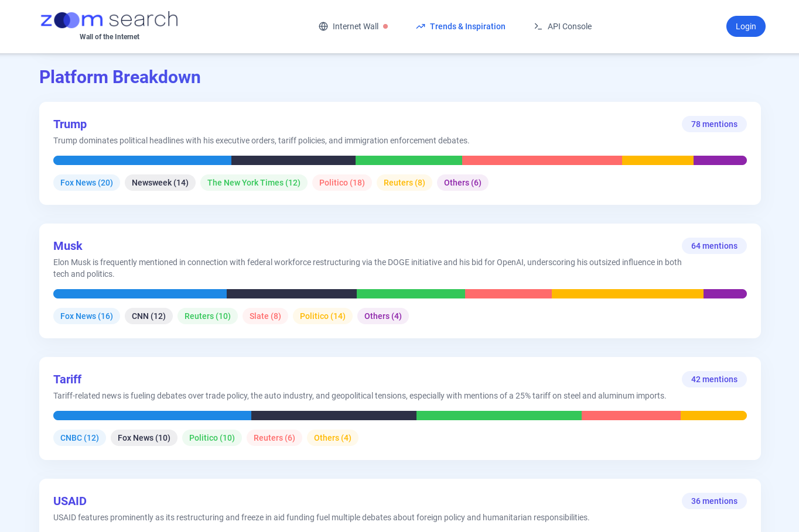This screenshot has width=799, height=532.
Task: Select the CNBC (12) chip under Tariff
Action: [80, 438]
